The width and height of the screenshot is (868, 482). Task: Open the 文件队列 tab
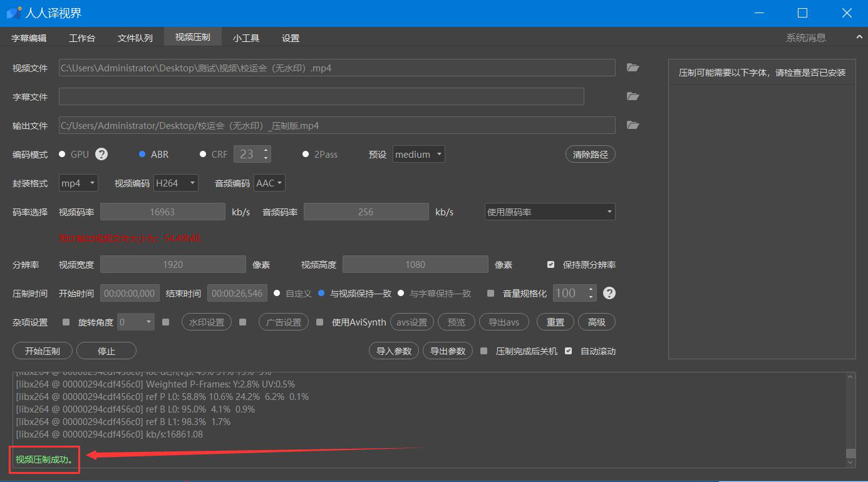pyautogui.click(x=135, y=38)
